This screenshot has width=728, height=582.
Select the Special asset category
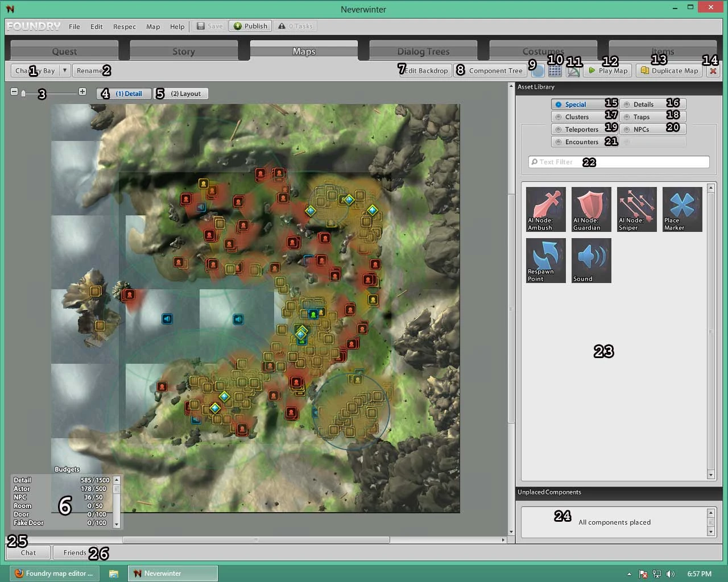coord(584,104)
